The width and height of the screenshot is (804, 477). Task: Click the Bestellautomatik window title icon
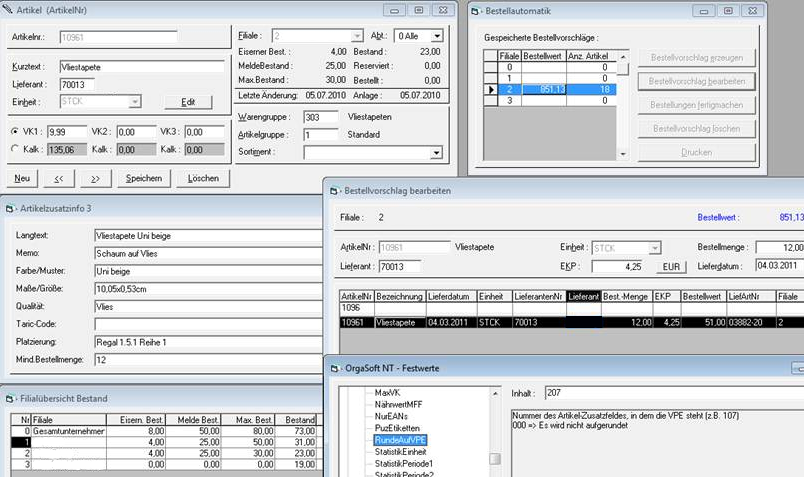coord(476,10)
